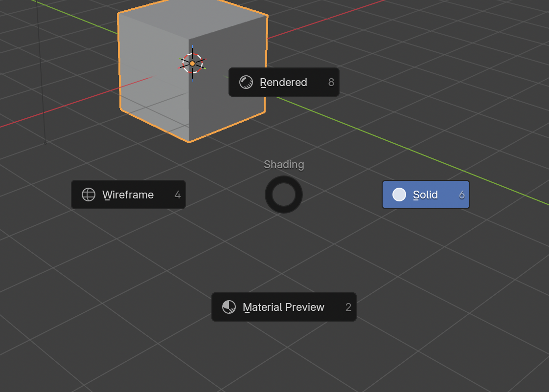Viewport: 549px width, 392px height.
Task: Click the pie menu center ring
Action: tap(284, 195)
